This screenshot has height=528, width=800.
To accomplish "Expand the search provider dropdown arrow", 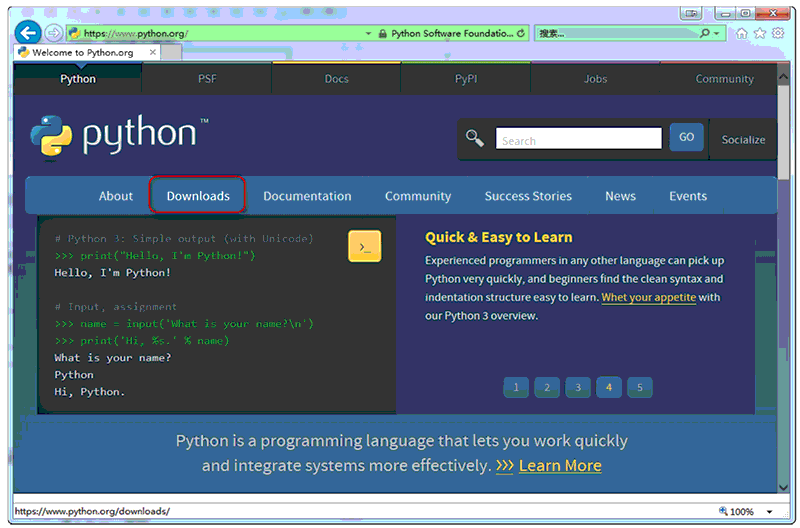I will click(x=717, y=33).
